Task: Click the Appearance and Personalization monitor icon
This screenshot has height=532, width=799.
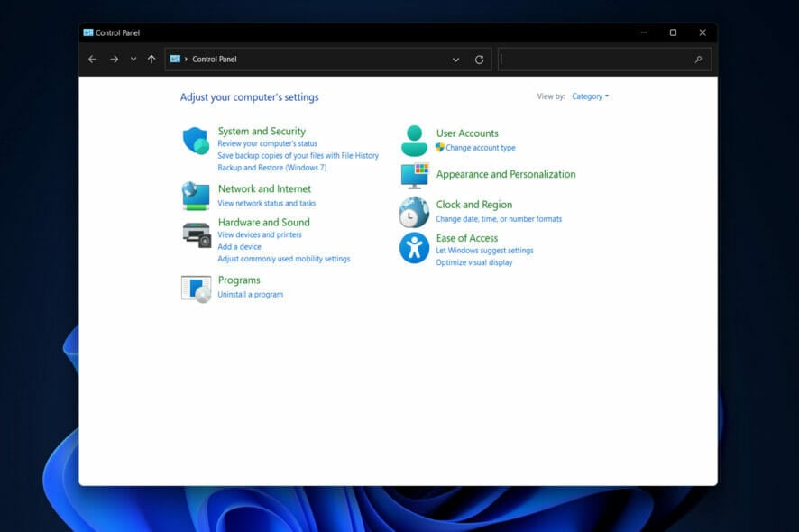Action: click(414, 175)
